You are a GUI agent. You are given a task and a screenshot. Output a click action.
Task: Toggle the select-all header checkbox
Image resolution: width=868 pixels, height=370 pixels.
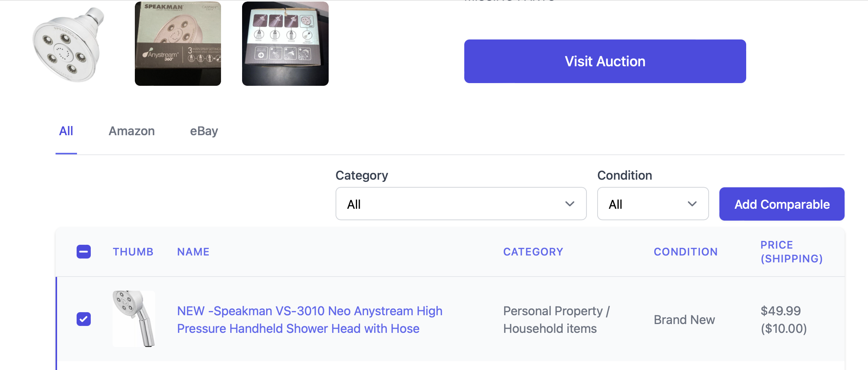pyautogui.click(x=84, y=252)
